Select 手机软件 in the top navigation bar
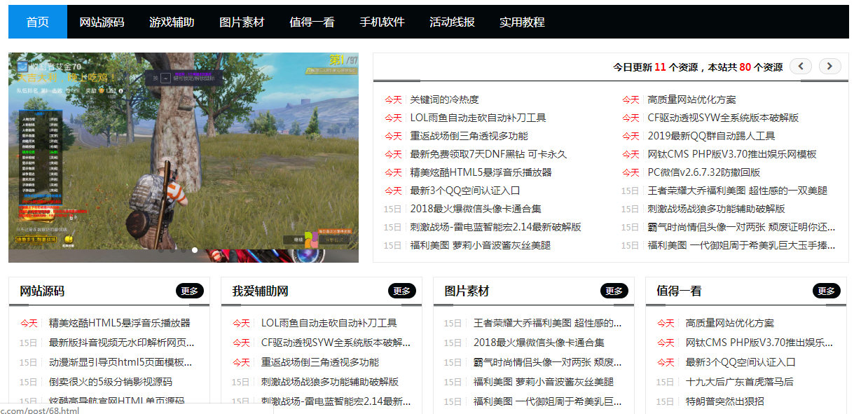This screenshot has height=414, width=868. click(382, 22)
